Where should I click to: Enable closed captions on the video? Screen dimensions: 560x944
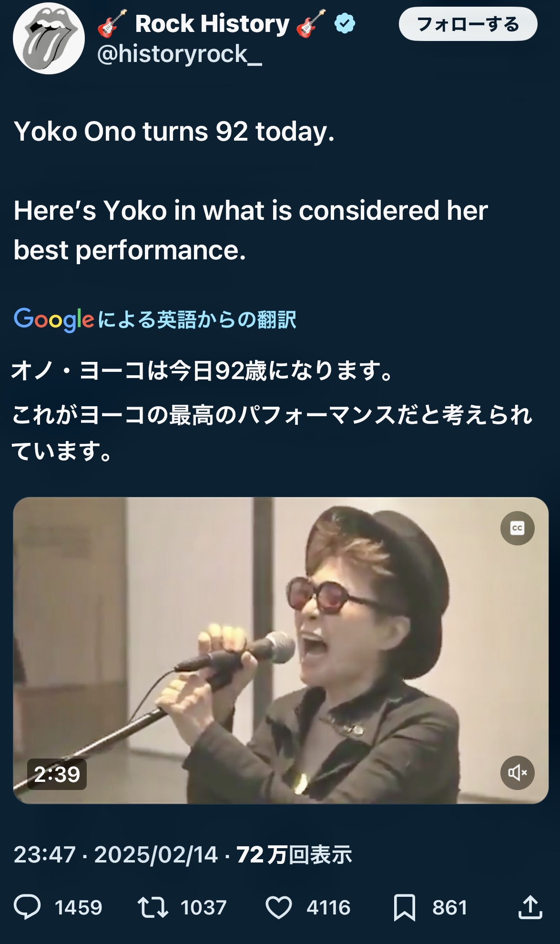518,527
